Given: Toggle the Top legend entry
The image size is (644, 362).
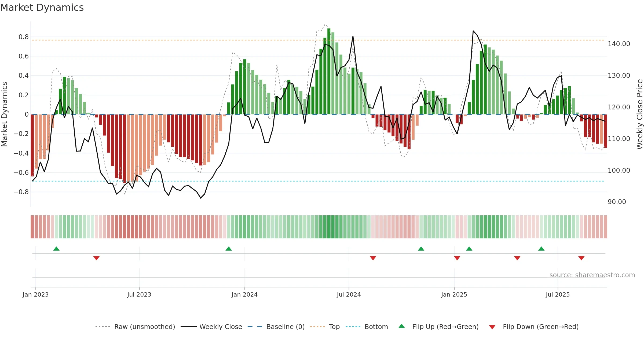Looking at the screenshot, I should 325,327.
